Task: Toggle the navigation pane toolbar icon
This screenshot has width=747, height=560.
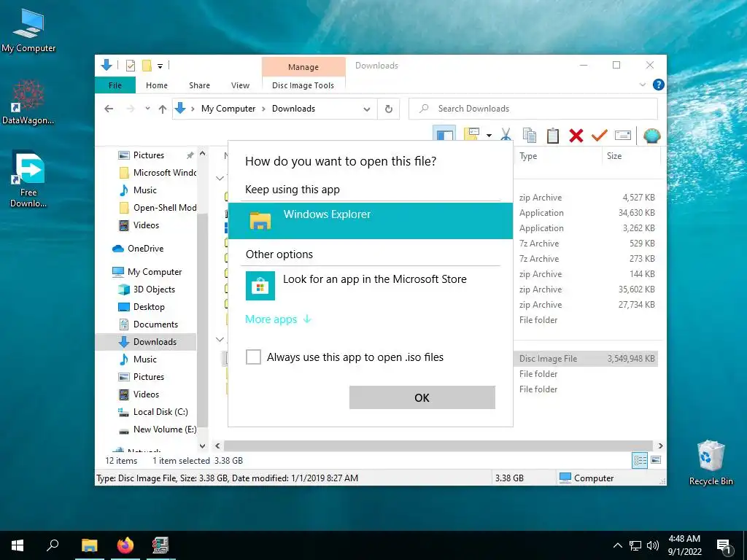Action: pos(444,135)
